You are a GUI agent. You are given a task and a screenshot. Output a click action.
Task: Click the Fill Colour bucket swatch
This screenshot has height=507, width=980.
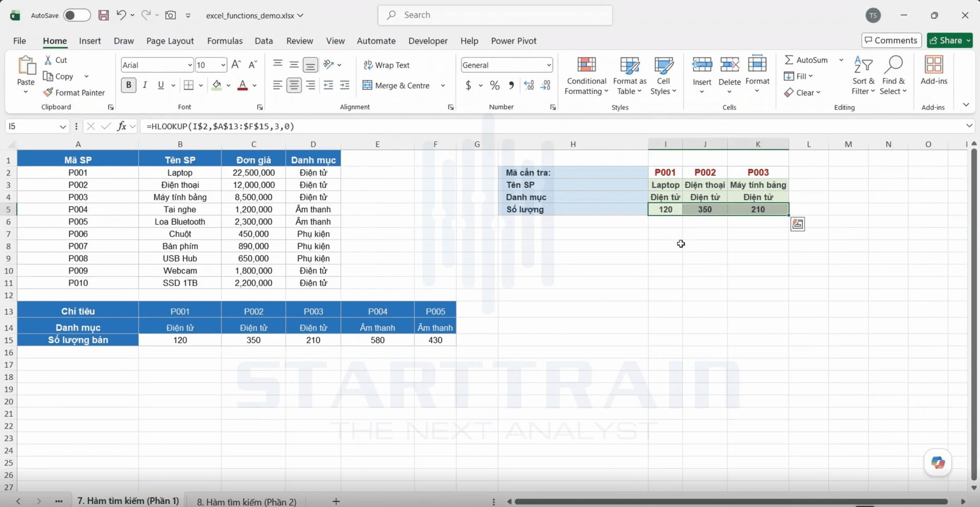(217, 85)
